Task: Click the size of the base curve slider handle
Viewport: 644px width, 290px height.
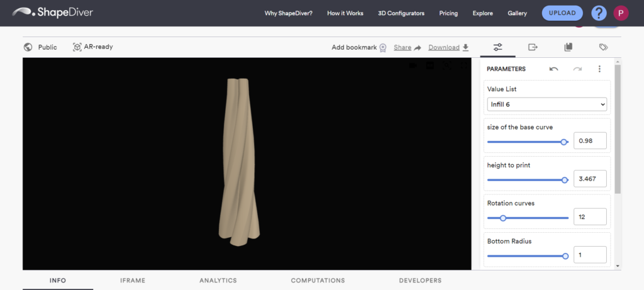Action: coord(564,142)
